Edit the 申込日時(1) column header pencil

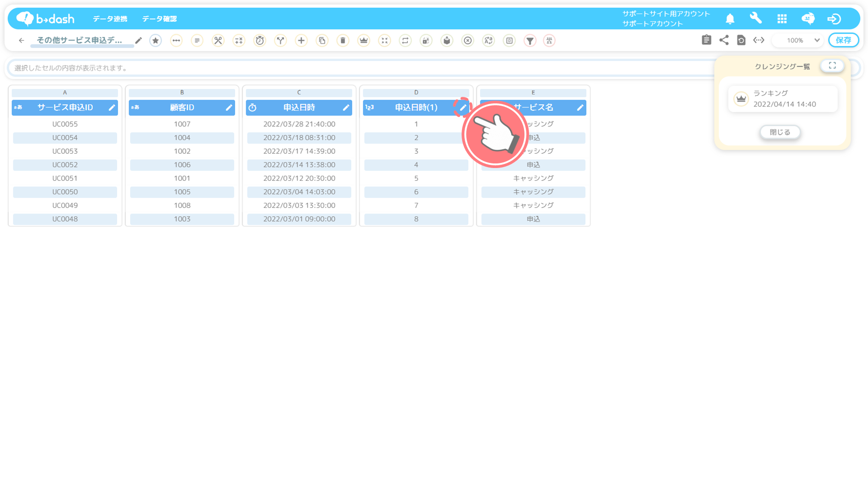[x=463, y=107]
